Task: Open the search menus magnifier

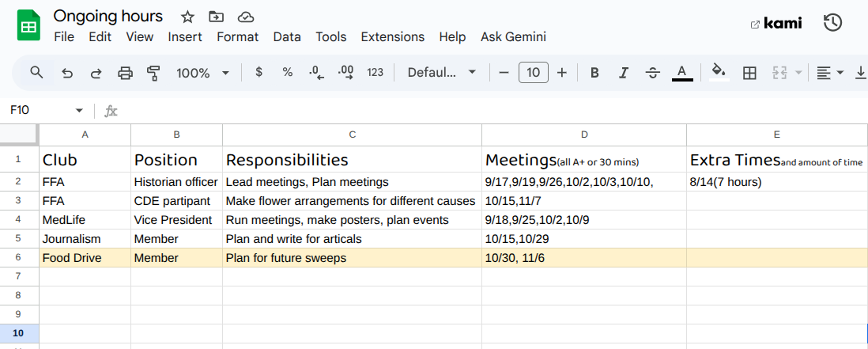Action: [x=36, y=73]
